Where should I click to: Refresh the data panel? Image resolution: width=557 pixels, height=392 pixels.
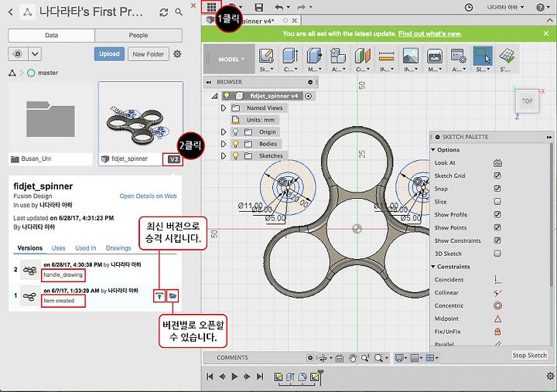point(164,13)
